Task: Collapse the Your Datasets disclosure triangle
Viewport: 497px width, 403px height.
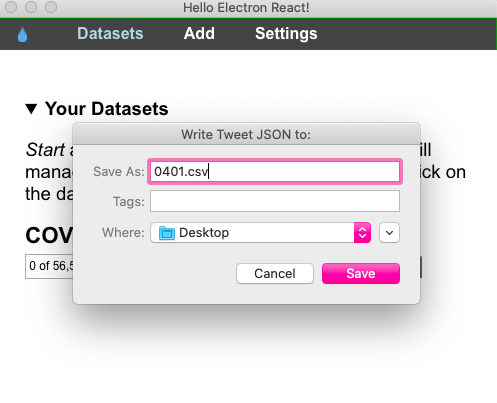Action: (x=31, y=109)
